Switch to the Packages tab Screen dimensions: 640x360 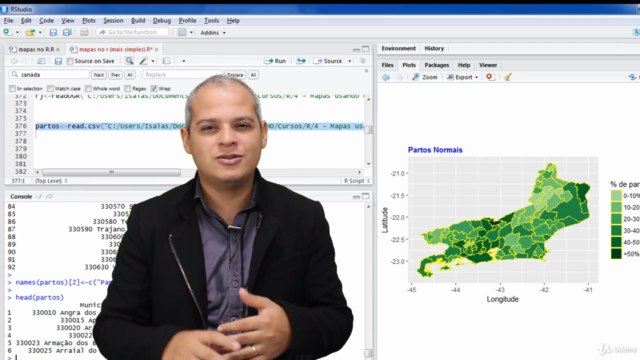pos(436,65)
